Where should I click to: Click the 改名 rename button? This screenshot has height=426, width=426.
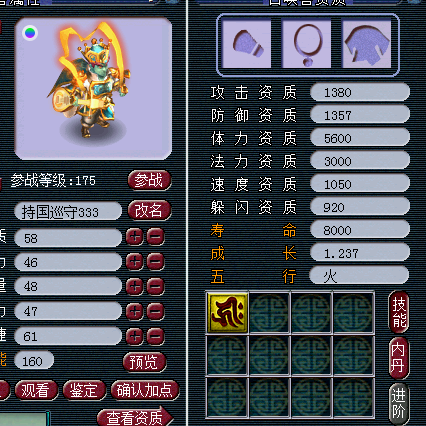click(149, 210)
